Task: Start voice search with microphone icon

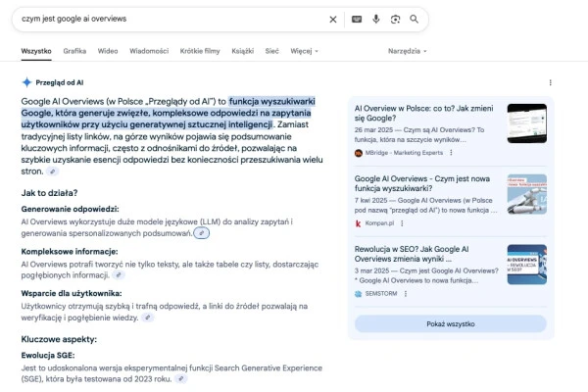Action: pos(376,19)
